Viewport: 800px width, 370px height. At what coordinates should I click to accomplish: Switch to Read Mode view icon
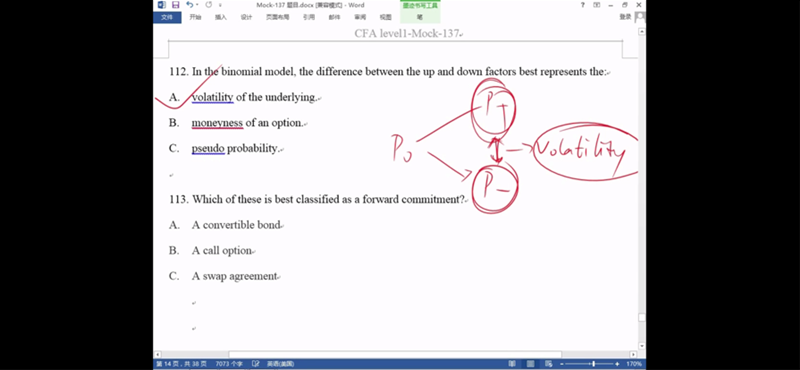pos(512,364)
